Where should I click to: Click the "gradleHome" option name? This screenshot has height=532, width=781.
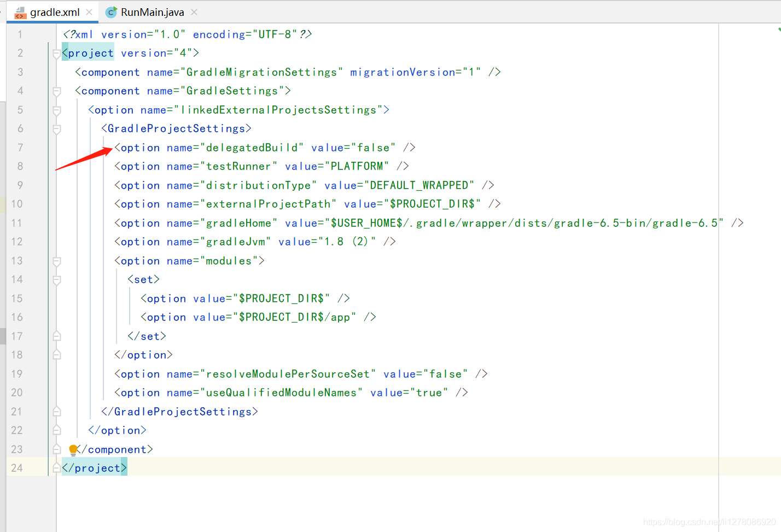(x=238, y=223)
